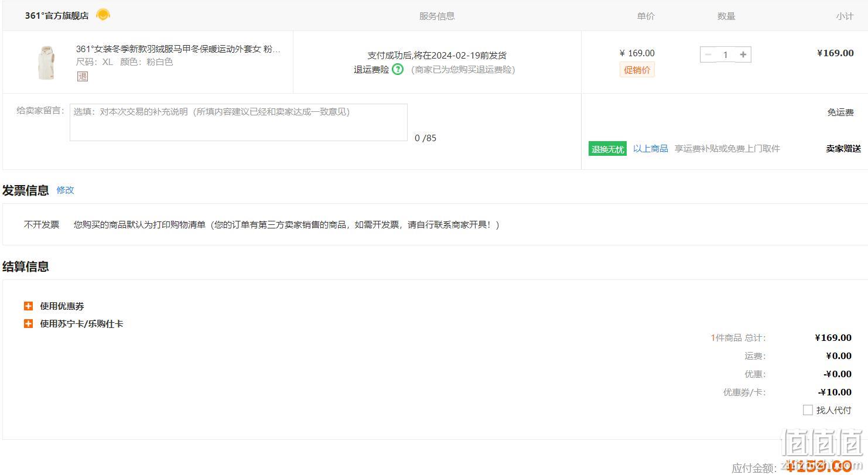
Task: Expand the 使用优惠券 section
Action: [28, 306]
